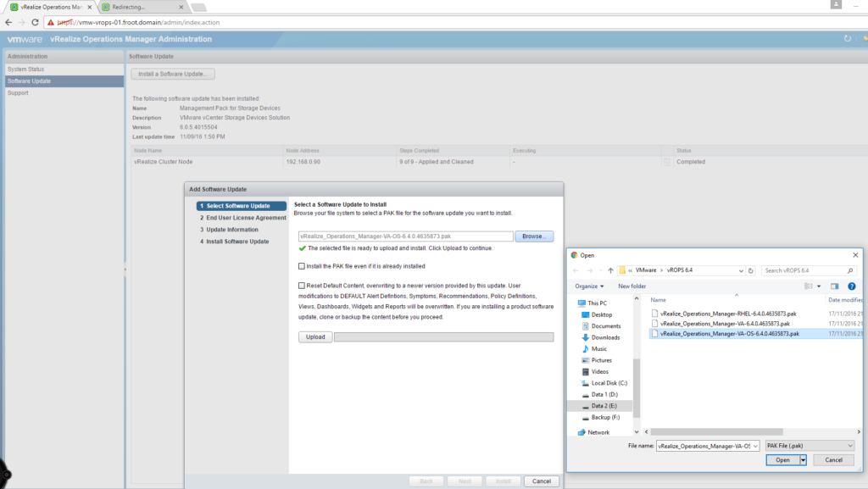The image size is (868, 489).
Task: Open the Downloads folder in the sidebar
Action: (605, 337)
